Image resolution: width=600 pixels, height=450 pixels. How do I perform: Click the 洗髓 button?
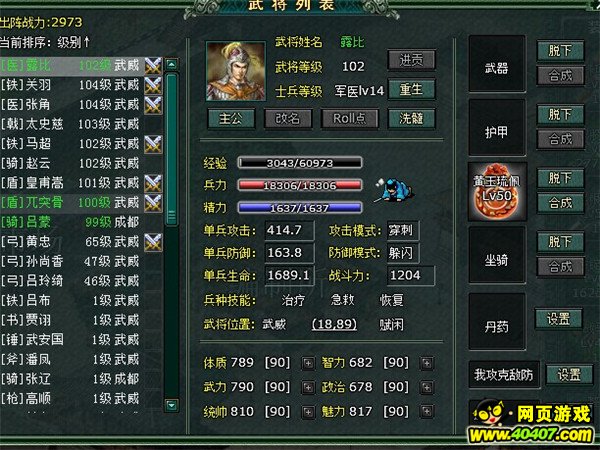[x=411, y=119]
